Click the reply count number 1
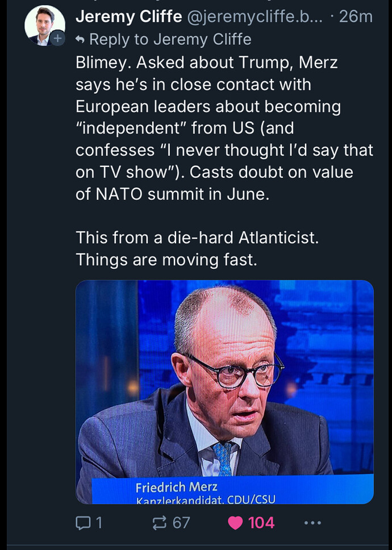This screenshot has height=550, width=392. point(99,523)
